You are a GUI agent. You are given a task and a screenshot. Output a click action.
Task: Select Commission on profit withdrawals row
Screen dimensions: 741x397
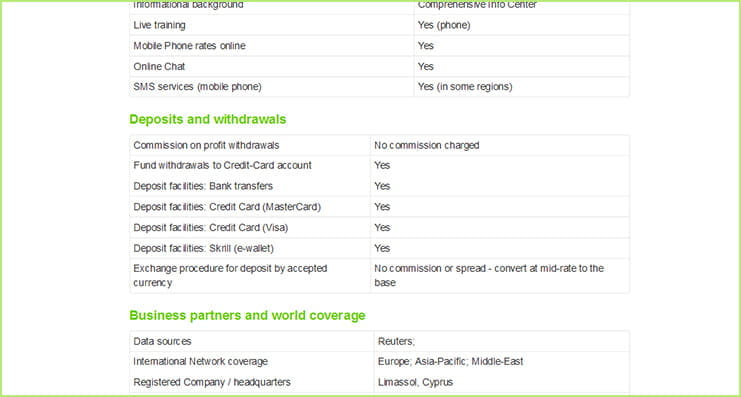tap(379, 145)
